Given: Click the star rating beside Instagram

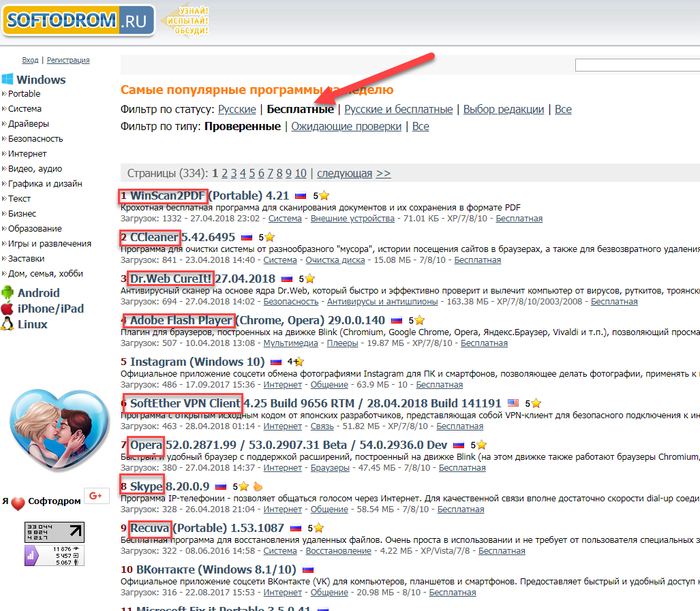Looking at the screenshot, I should [298, 362].
